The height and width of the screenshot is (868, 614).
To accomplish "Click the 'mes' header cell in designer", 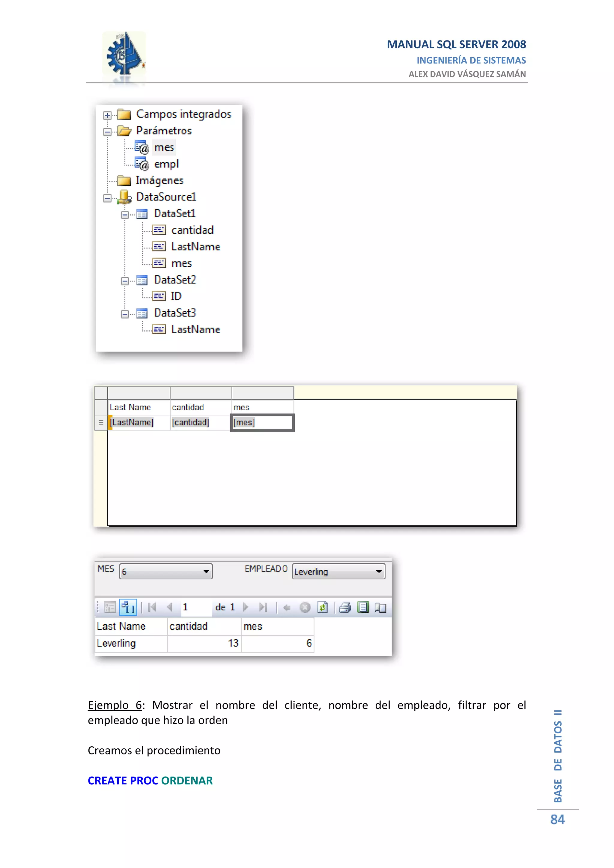I will pyautogui.click(x=262, y=407).
